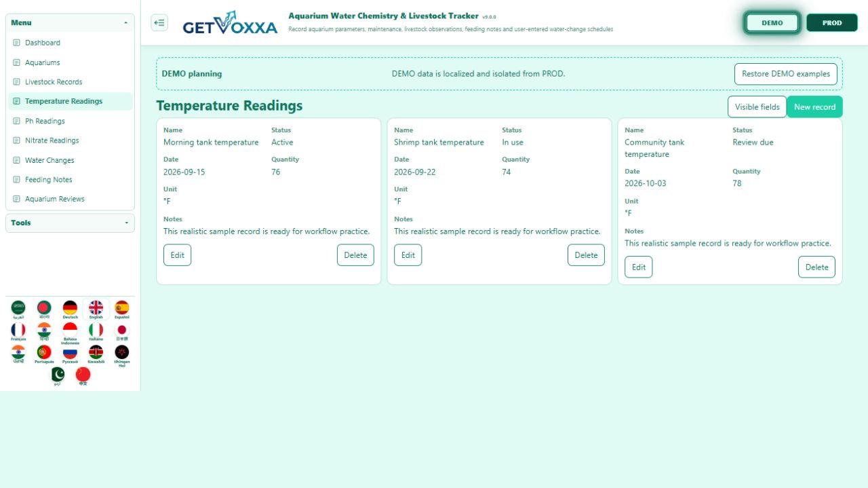Click the 'Shrimp tank temperature' name text
Image resolution: width=868 pixels, height=488 pixels.
[x=439, y=143]
